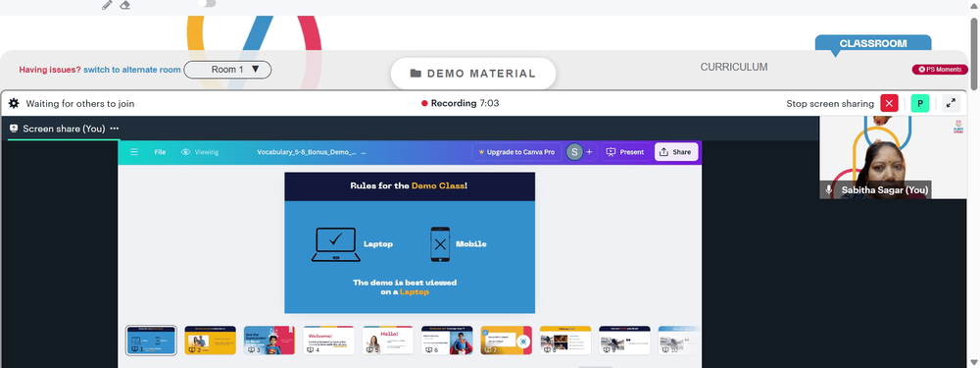Viewport: 980px width, 368px height.
Task: Click the page vertical scrollbar
Action: (x=974, y=54)
